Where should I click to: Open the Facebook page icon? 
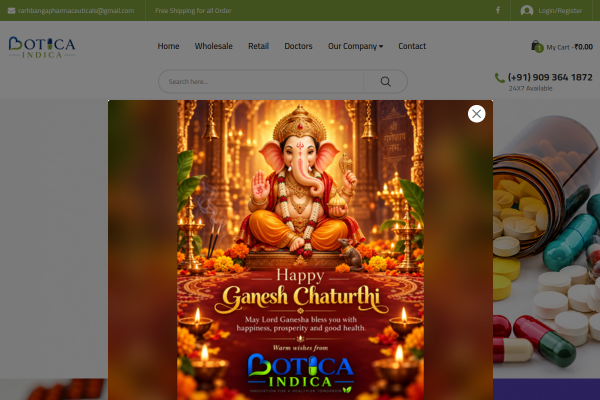[x=498, y=10]
